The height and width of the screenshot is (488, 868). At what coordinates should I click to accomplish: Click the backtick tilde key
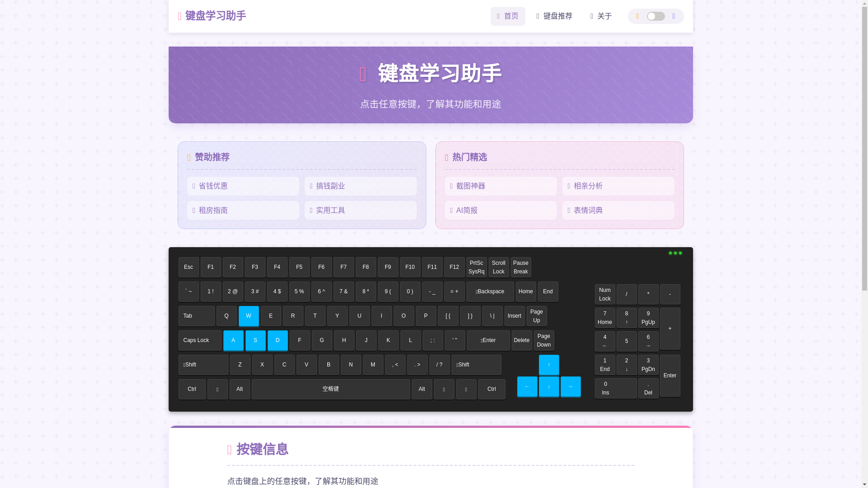(189, 291)
